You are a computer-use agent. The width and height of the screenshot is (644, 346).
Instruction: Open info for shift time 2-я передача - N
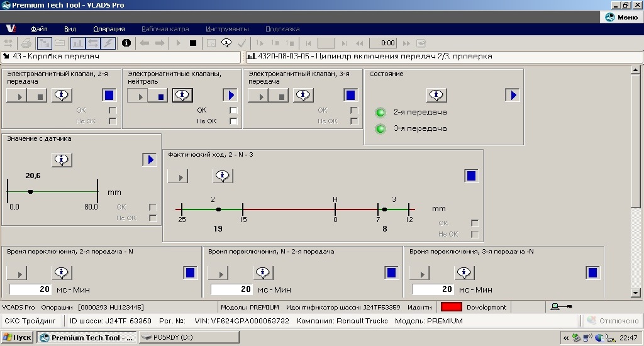coord(62,273)
